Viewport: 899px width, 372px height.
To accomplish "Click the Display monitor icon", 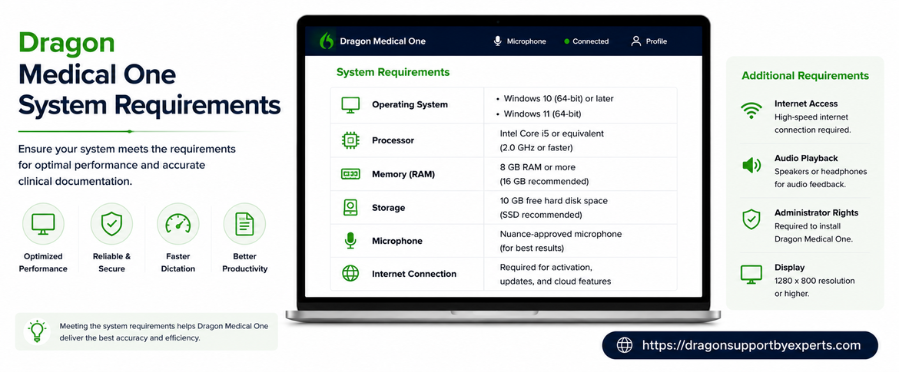I will pos(751,275).
